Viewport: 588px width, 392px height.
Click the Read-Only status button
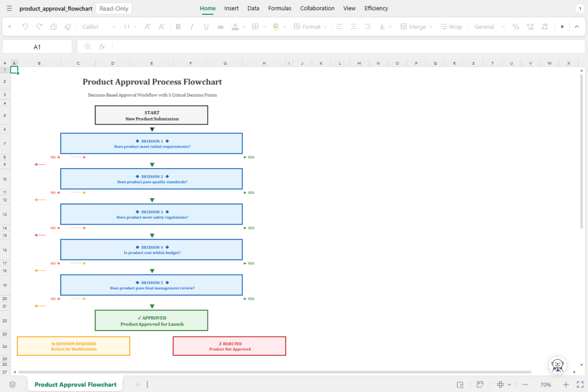(114, 9)
